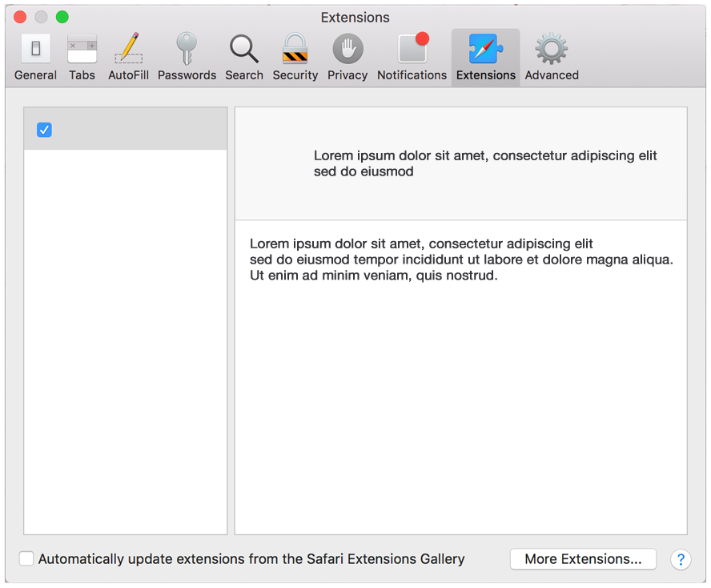Viewport: 711px width, 588px height.
Task: Open the General preferences pane
Action: tap(35, 57)
